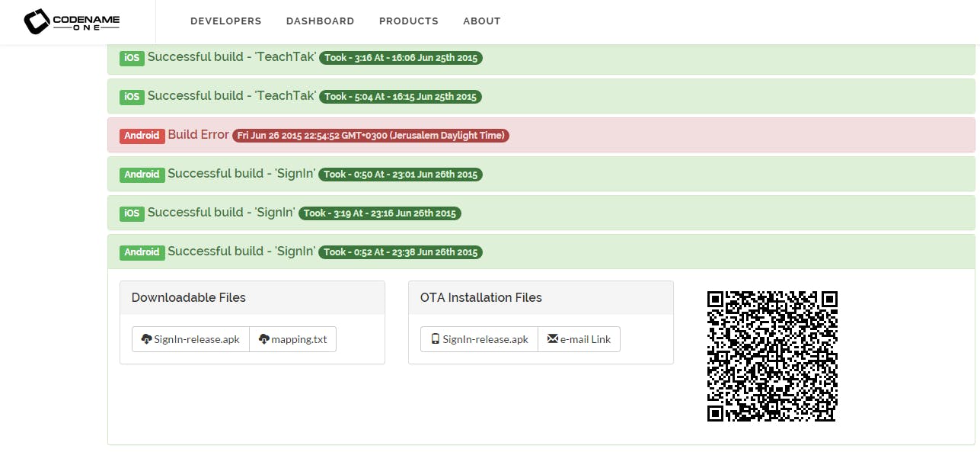Click the cloud download icon for SignIn-release.apk
The height and width of the screenshot is (452, 980).
[147, 339]
